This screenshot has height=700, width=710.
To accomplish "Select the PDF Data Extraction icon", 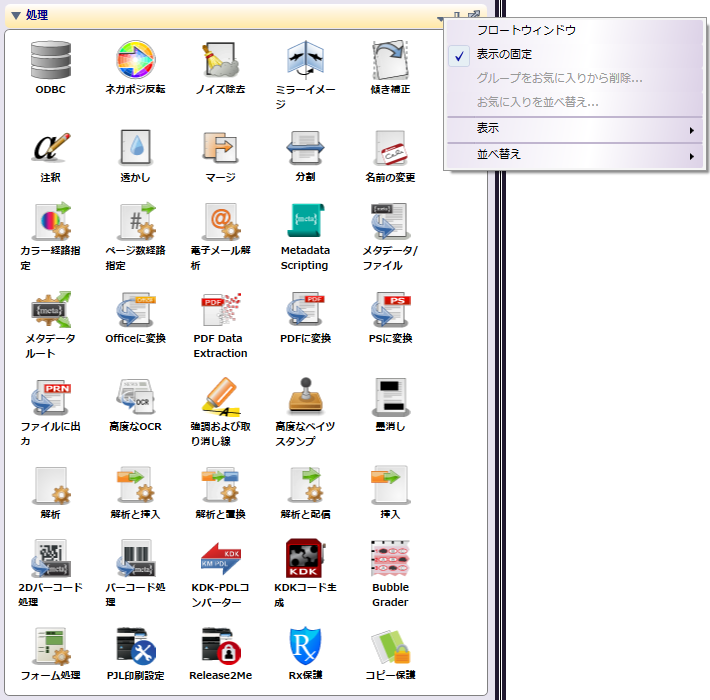I will 220,310.
